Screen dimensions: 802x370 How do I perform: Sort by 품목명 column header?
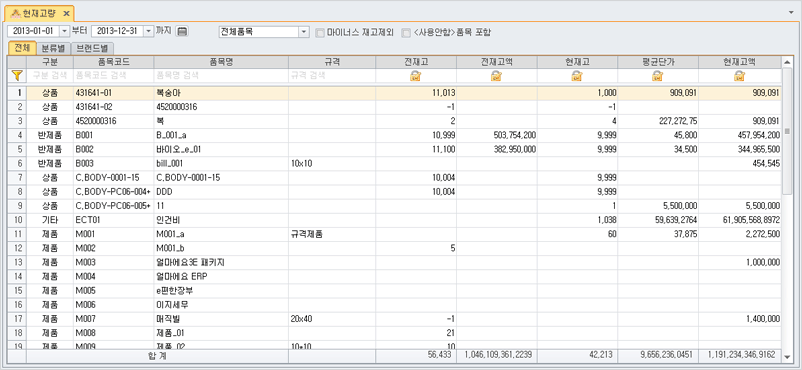point(221,62)
